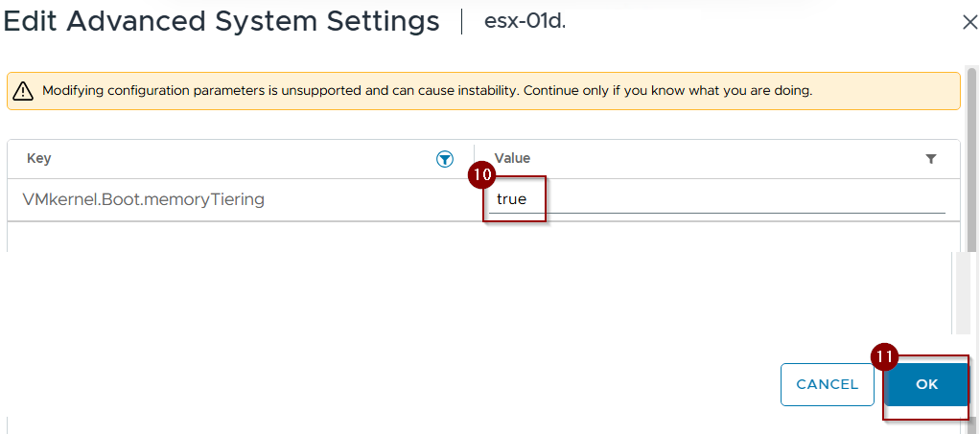Confirm changes with the OK button
Viewport: 980px width, 434px height.
tap(926, 384)
